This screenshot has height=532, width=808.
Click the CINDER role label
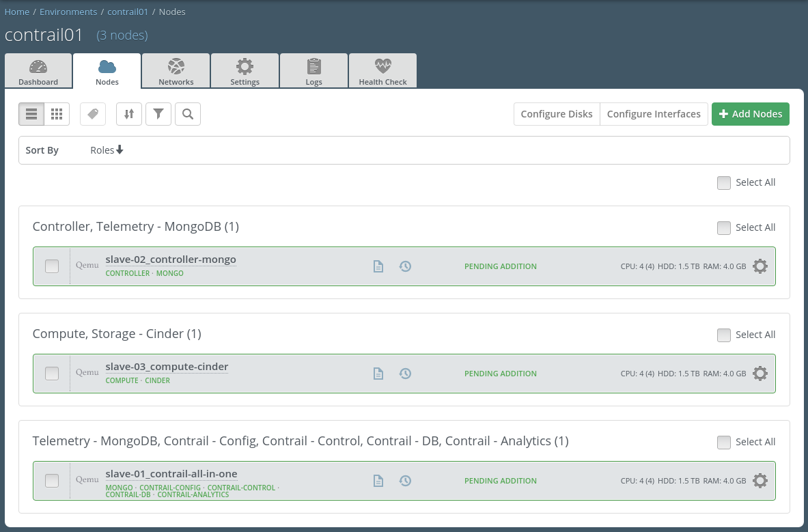(x=157, y=380)
